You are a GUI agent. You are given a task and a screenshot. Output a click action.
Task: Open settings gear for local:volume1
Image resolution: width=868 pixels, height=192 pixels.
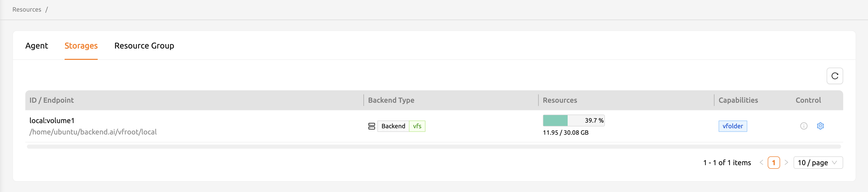tap(820, 126)
